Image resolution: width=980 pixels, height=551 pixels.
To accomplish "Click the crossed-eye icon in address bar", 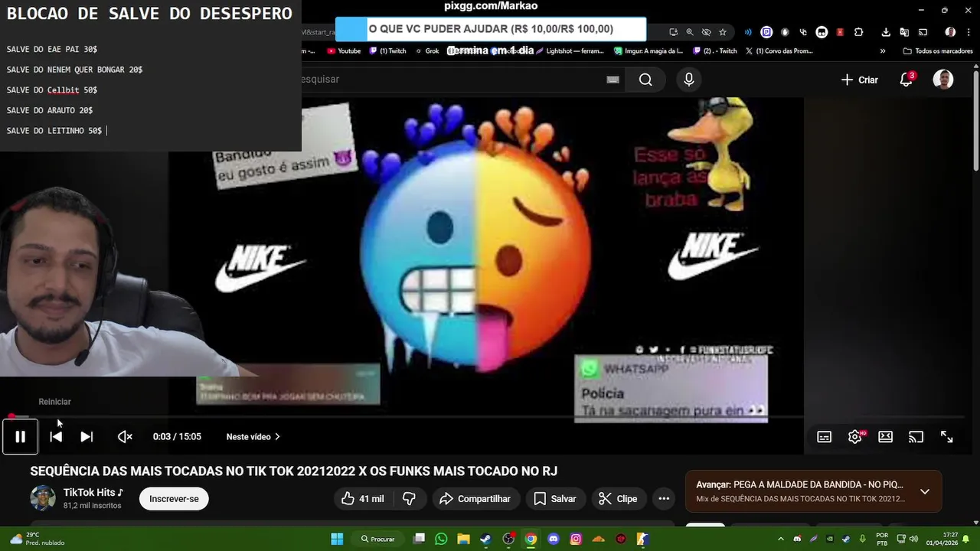I will 706,32.
